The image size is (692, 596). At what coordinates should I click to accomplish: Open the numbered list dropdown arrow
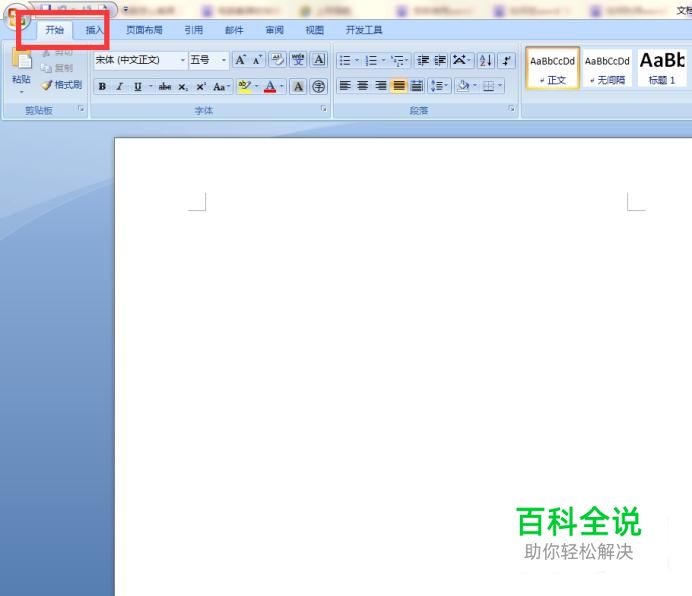(383, 60)
